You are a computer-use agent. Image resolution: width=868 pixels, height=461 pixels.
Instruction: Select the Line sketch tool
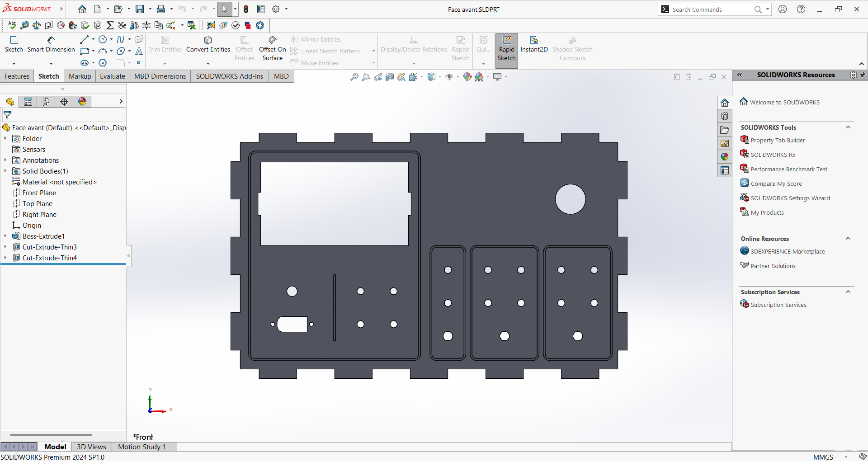84,39
